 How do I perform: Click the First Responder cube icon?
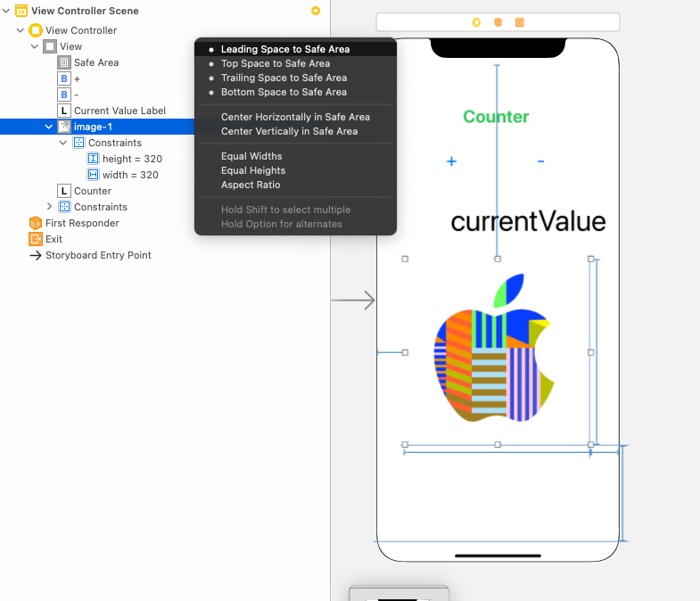[36, 223]
